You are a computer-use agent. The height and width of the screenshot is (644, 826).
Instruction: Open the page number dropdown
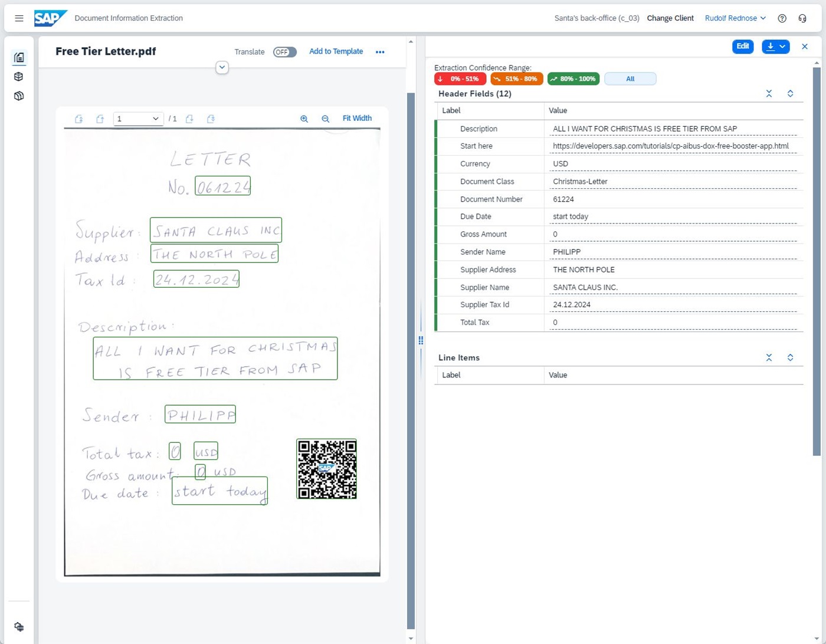pos(137,119)
